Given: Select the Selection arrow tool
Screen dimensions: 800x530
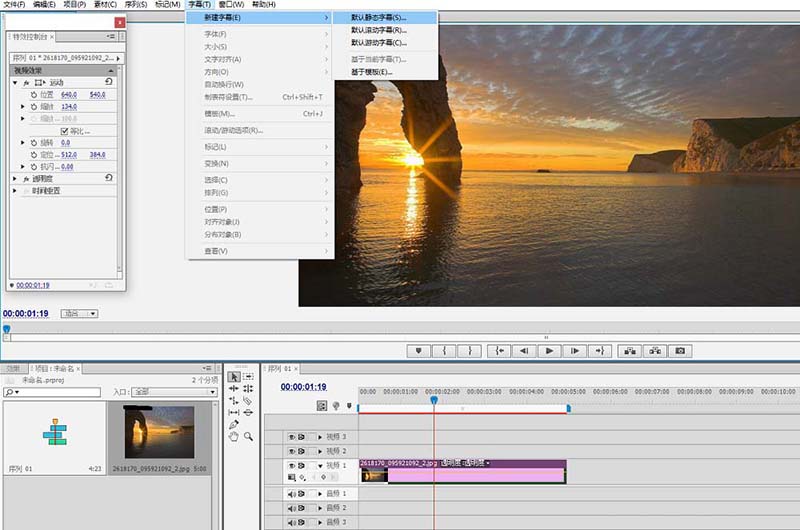Looking at the screenshot, I should 234,376.
